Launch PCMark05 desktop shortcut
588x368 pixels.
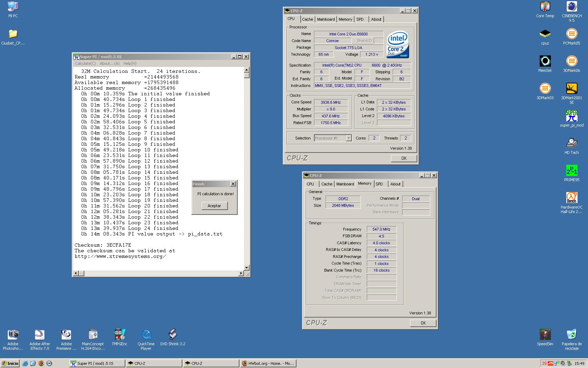[x=572, y=37]
